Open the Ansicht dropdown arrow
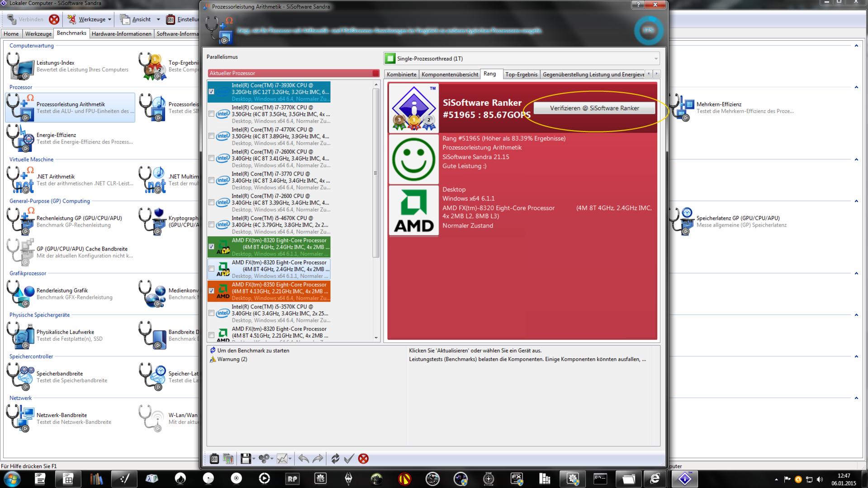 tap(158, 19)
